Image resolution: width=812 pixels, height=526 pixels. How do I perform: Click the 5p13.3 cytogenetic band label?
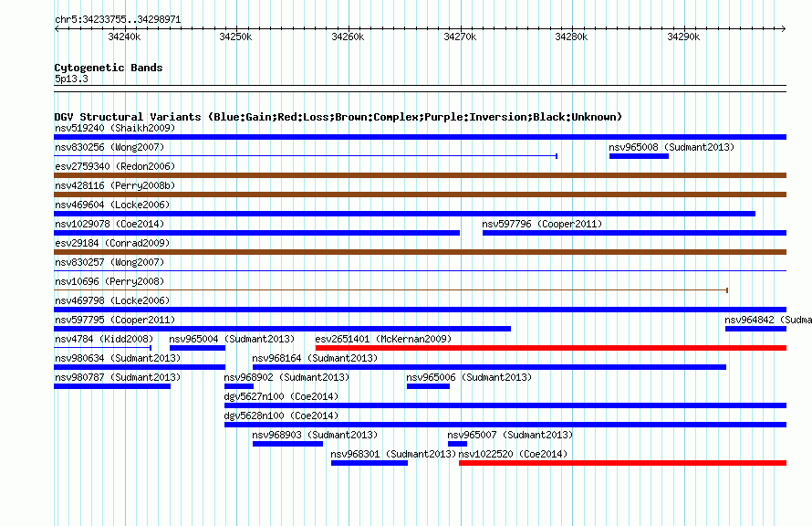click(71, 79)
